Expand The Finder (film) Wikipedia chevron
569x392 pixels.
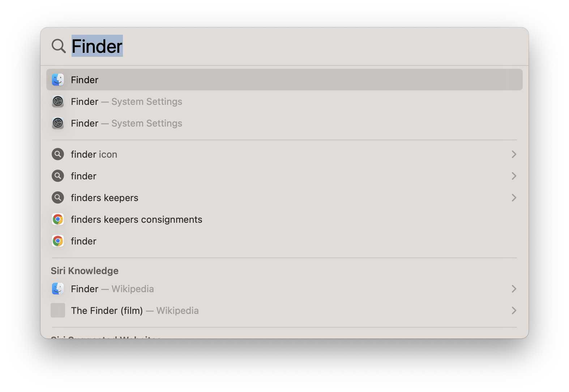click(x=514, y=311)
